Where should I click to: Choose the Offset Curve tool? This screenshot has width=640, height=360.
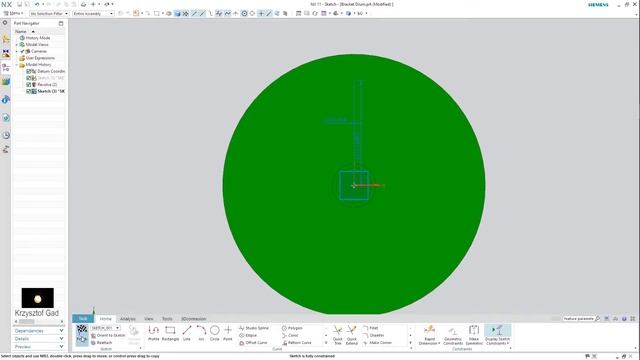pyautogui.click(x=253, y=342)
